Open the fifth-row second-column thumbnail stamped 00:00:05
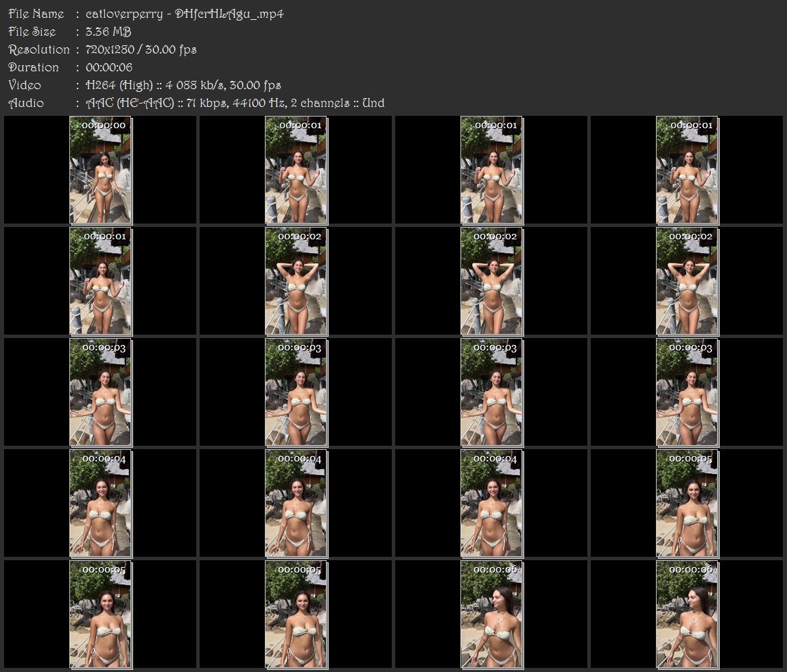The width and height of the screenshot is (787, 672). [x=296, y=615]
